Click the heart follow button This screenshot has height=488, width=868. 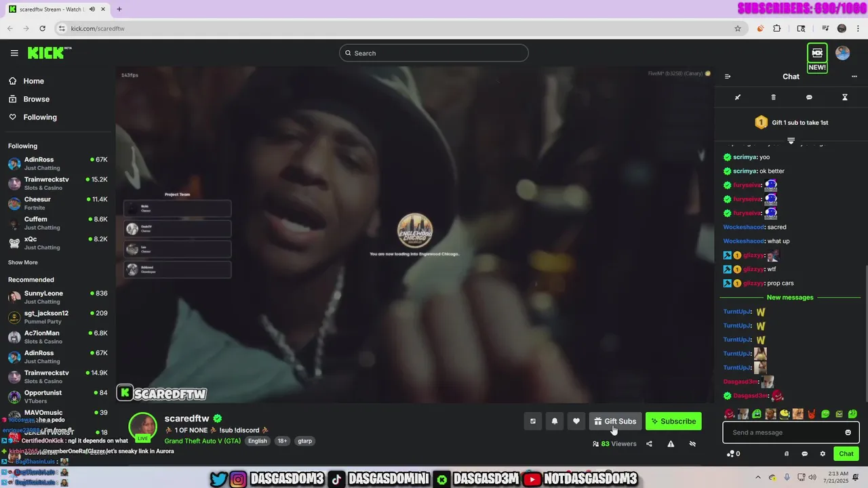tap(576, 421)
